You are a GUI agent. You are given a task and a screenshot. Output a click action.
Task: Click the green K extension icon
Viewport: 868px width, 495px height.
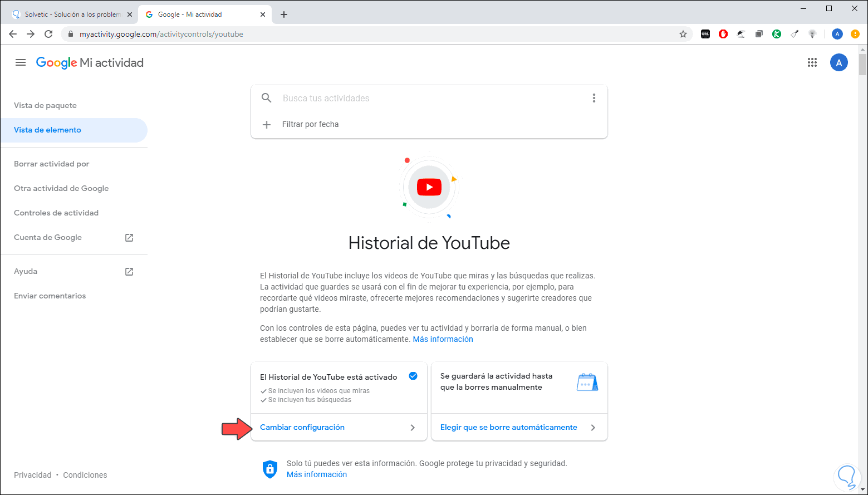coord(777,34)
